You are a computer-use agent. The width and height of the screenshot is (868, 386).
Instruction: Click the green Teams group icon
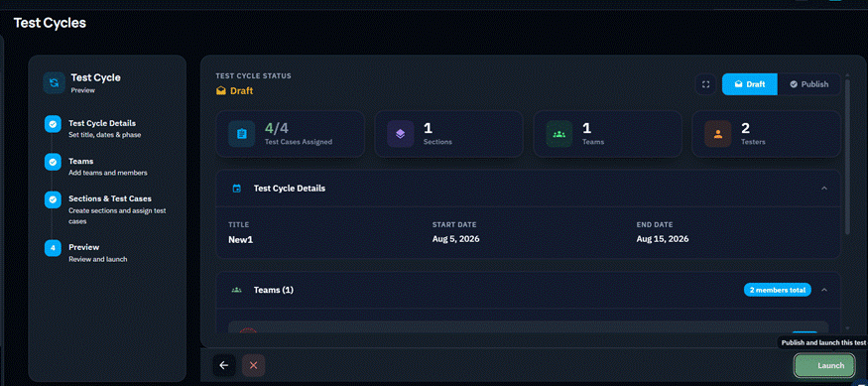click(x=559, y=134)
